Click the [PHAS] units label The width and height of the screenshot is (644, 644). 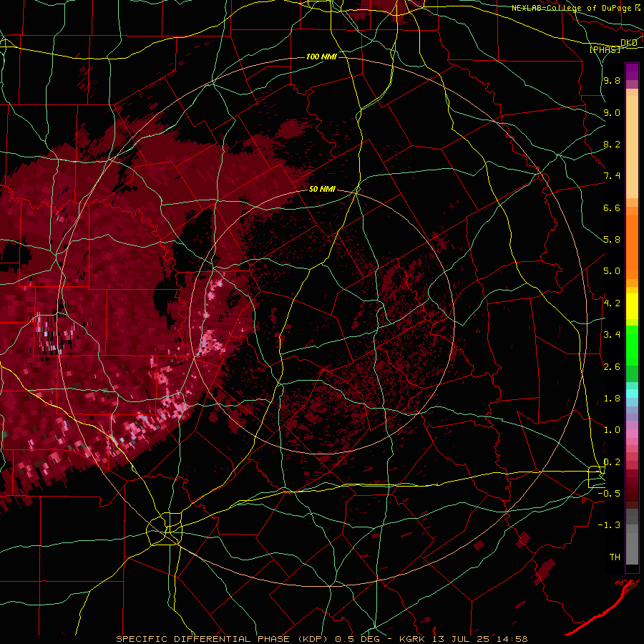(x=605, y=49)
